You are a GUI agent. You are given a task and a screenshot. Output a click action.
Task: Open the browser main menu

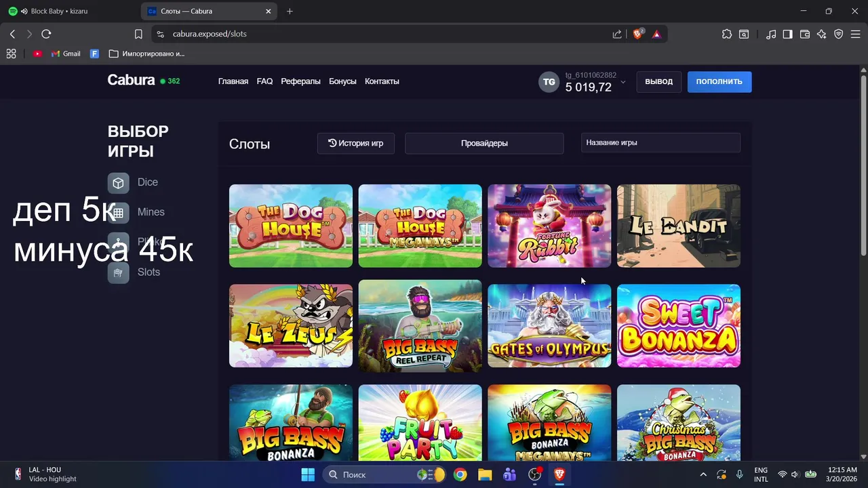click(x=856, y=34)
